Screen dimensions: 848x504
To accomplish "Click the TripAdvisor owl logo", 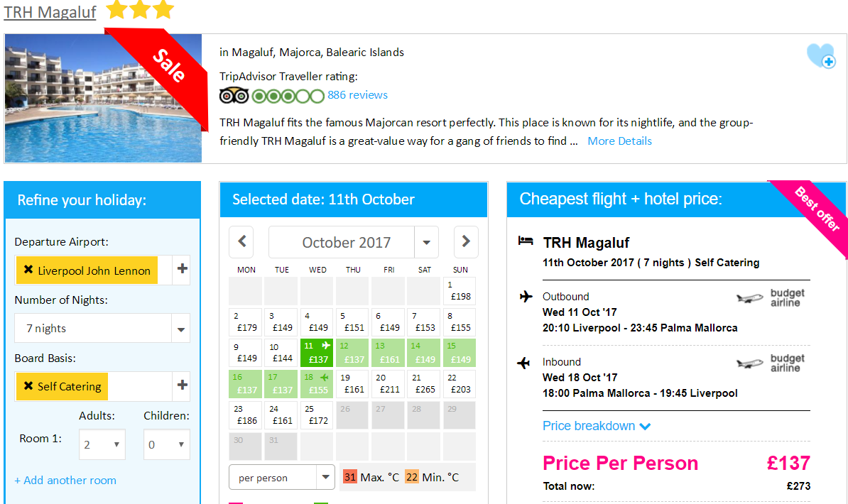I will pos(234,96).
